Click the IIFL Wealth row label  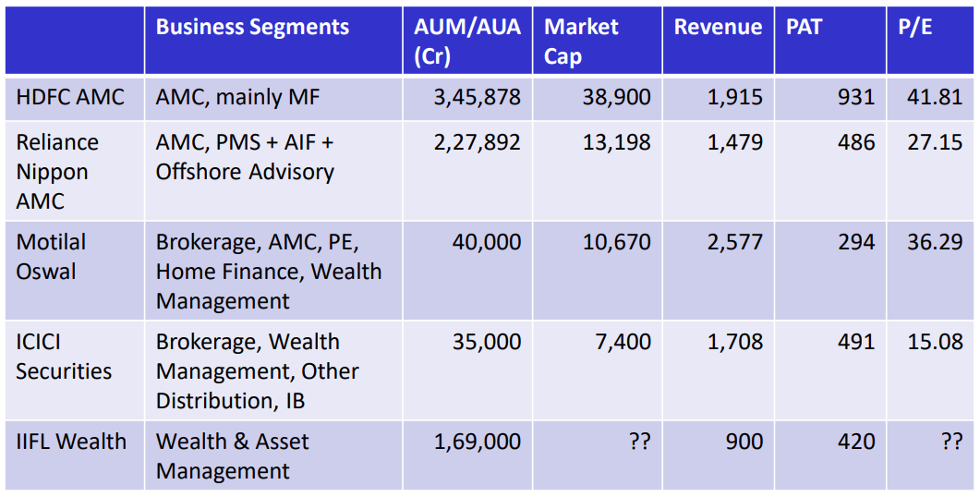click(x=71, y=442)
